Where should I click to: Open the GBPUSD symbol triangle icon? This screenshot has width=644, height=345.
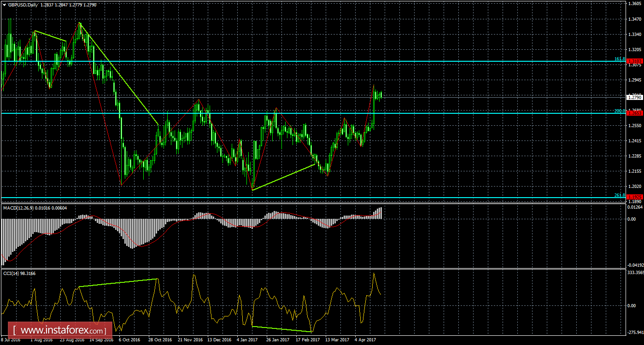click(5, 4)
